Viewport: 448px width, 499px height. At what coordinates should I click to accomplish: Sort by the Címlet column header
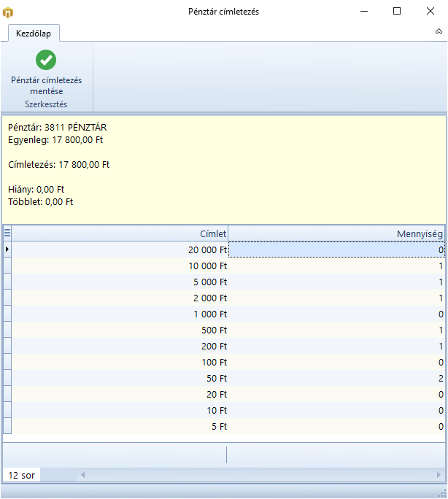coord(120,233)
